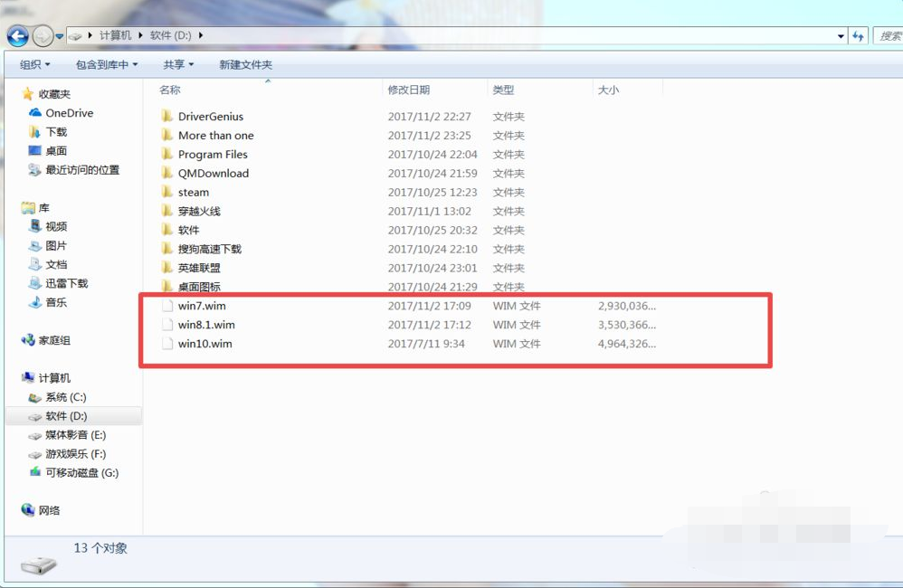This screenshot has height=588, width=903.
Task: Click the Forward navigation arrow button
Action: pos(43,36)
